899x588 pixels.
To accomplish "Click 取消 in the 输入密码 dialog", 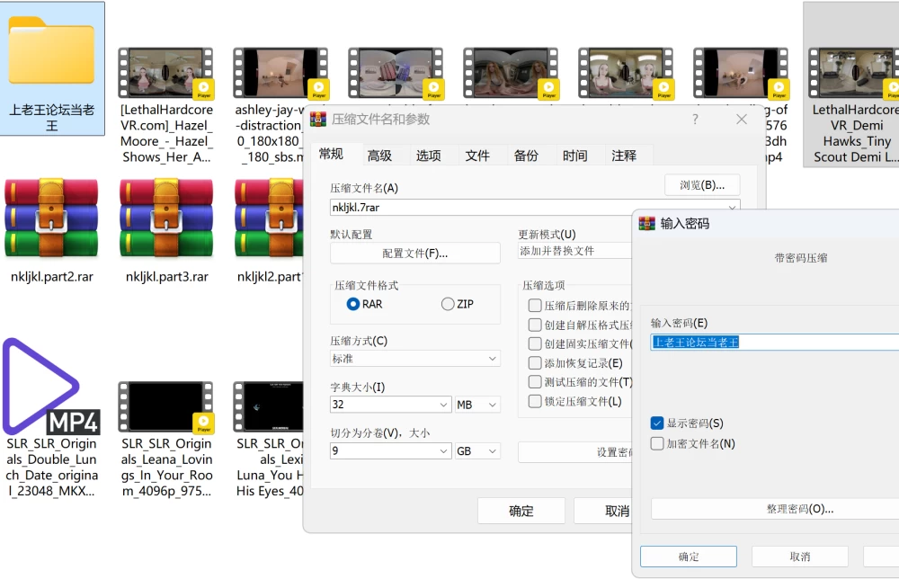I will point(800,557).
